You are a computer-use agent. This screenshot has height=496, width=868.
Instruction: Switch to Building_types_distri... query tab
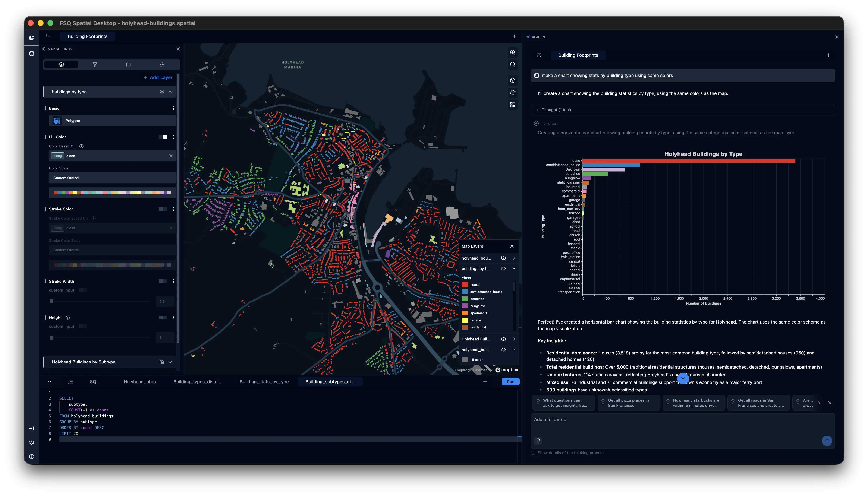coord(197,382)
